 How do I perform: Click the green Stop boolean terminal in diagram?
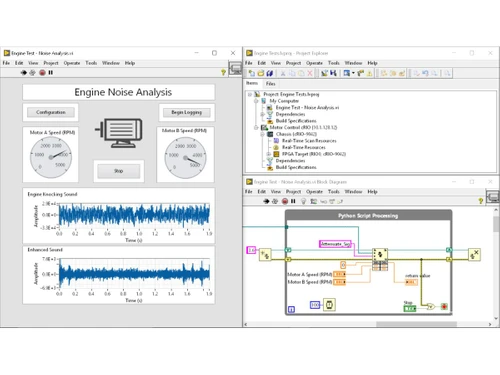[x=410, y=309]
